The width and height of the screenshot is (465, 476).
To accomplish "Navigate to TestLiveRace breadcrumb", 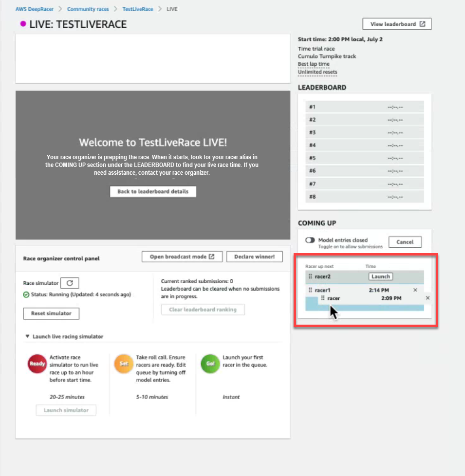I will tap(138, 9).
